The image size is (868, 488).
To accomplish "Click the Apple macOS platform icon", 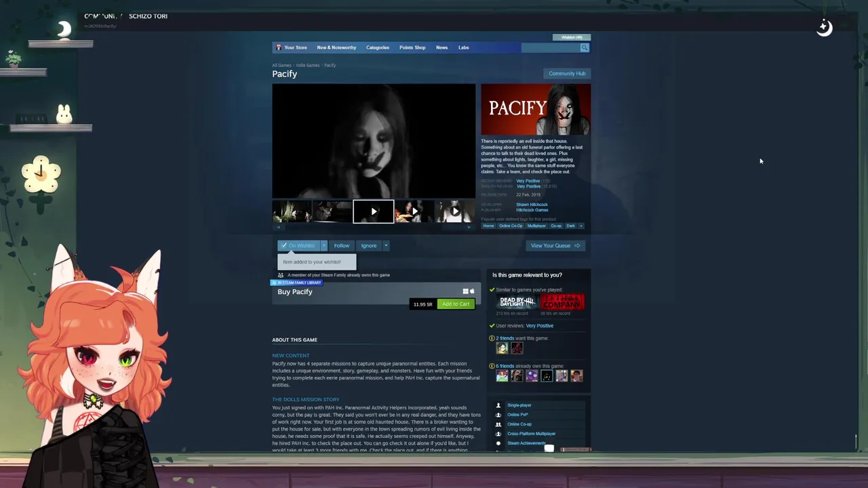I will tap(472, 291).
